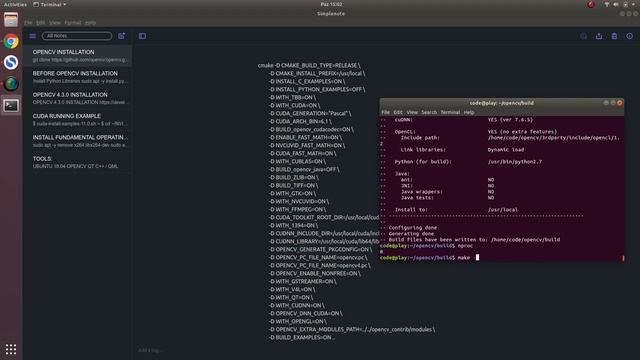Click the OPENCV_EXTRA_MODULES_PATH line
Viewport: 640px width, 360px height.
coord(353,329)
